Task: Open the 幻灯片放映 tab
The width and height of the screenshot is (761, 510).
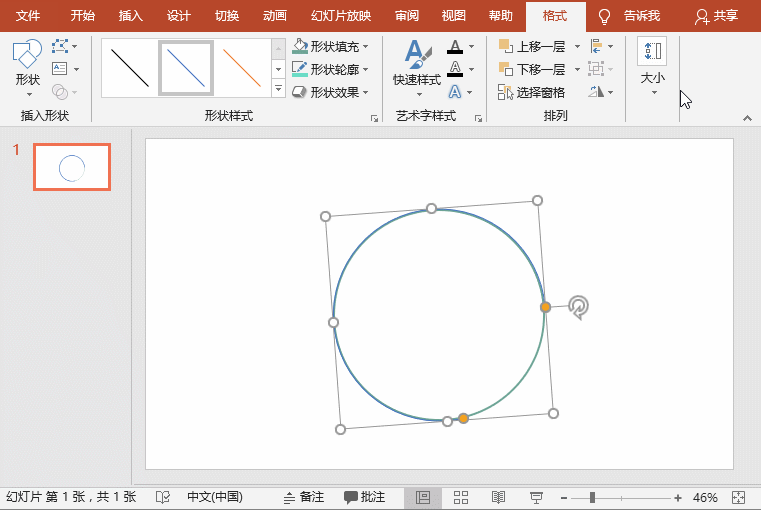Action: coord(341,16)
